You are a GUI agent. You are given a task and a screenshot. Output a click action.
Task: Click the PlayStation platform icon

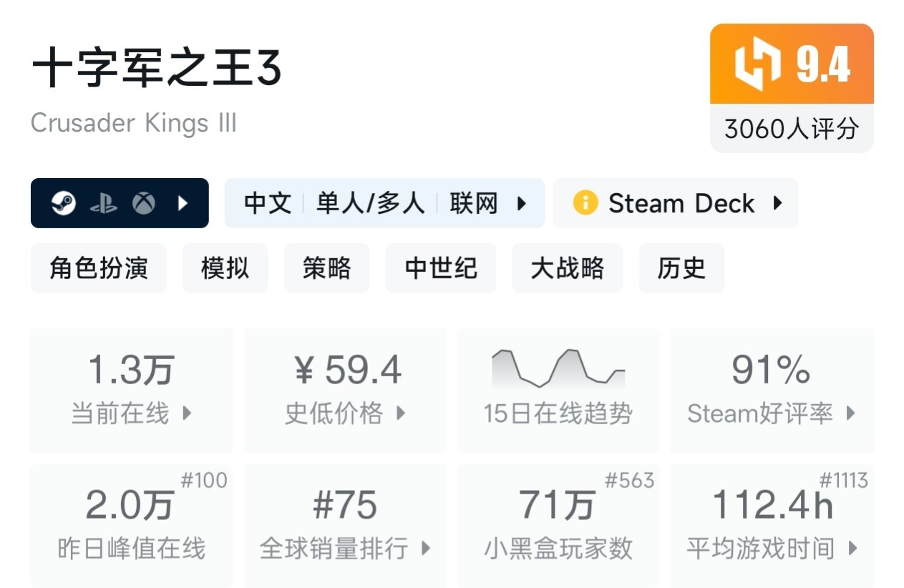tap(104, 204)
